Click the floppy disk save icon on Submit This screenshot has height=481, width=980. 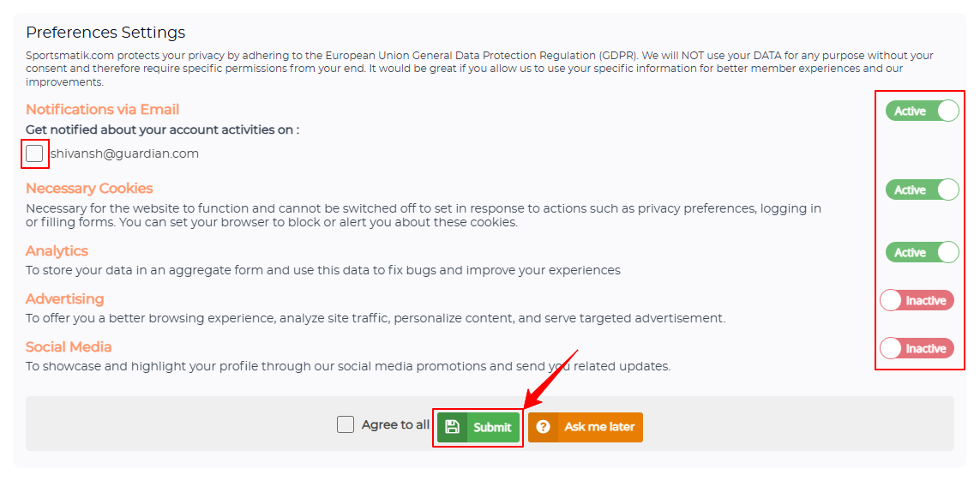pos(452,427)
